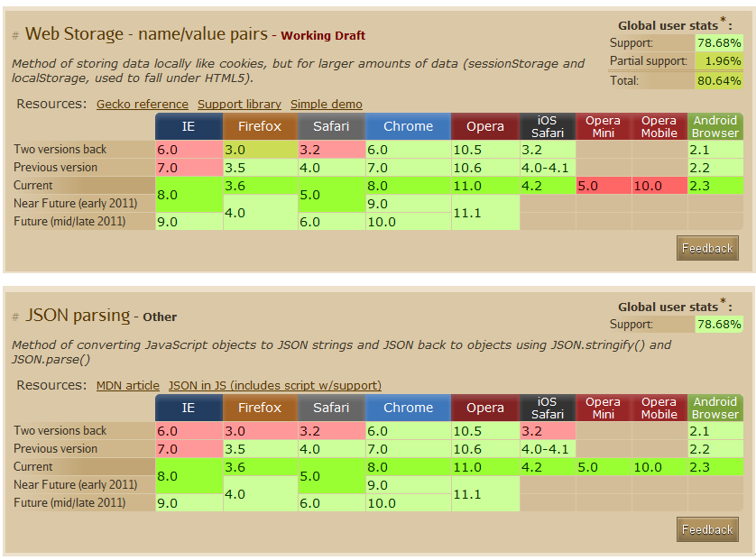Select Firefox column header in JSON parsing table
The image size is (756, 560).
coord(260,408)
